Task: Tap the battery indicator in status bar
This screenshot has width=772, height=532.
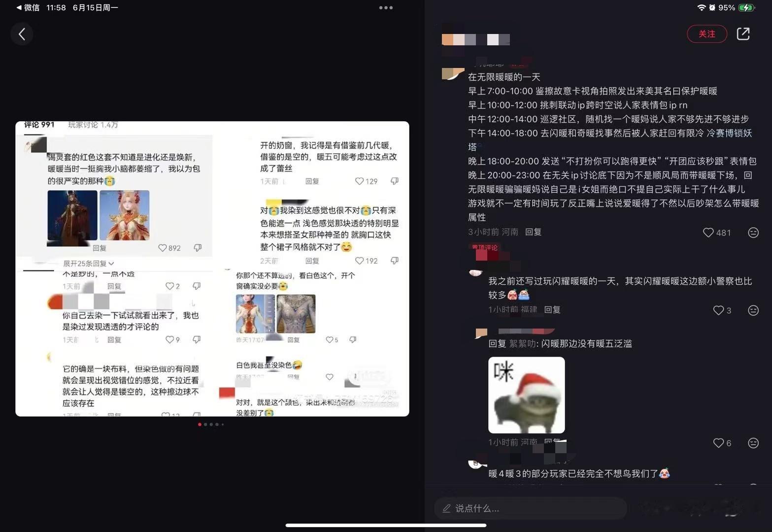Action: [746, 8]
